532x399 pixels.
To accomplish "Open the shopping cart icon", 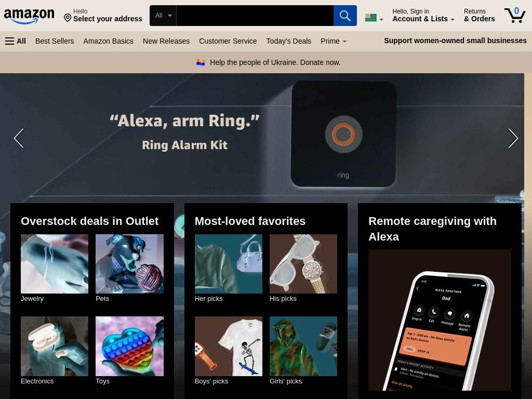I will click(x=515, y=15).
